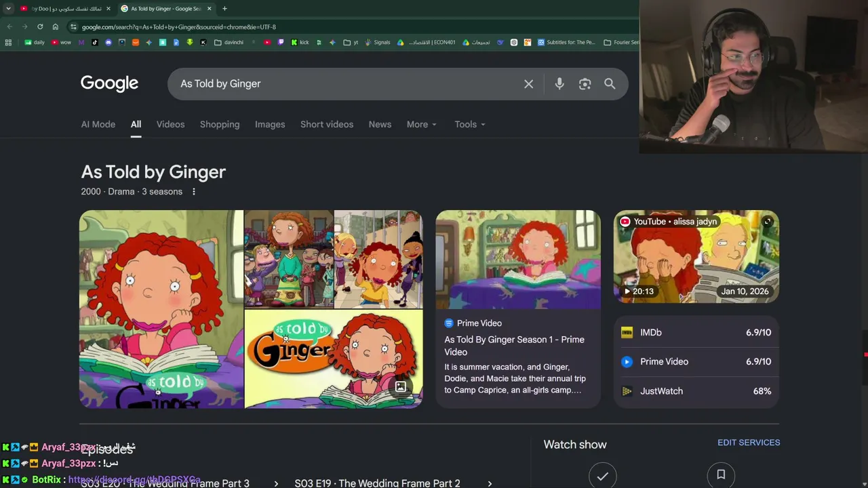Add show to watchlist with bookmark icon
The height and width of the screenshot is (488, 868).
pos(721,476)
